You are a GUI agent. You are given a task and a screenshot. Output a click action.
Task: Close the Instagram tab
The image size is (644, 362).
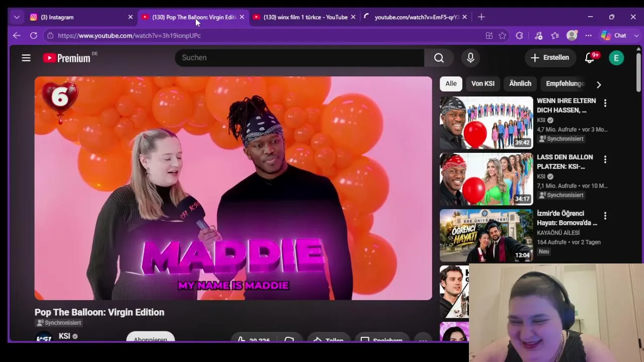(130, 17)
